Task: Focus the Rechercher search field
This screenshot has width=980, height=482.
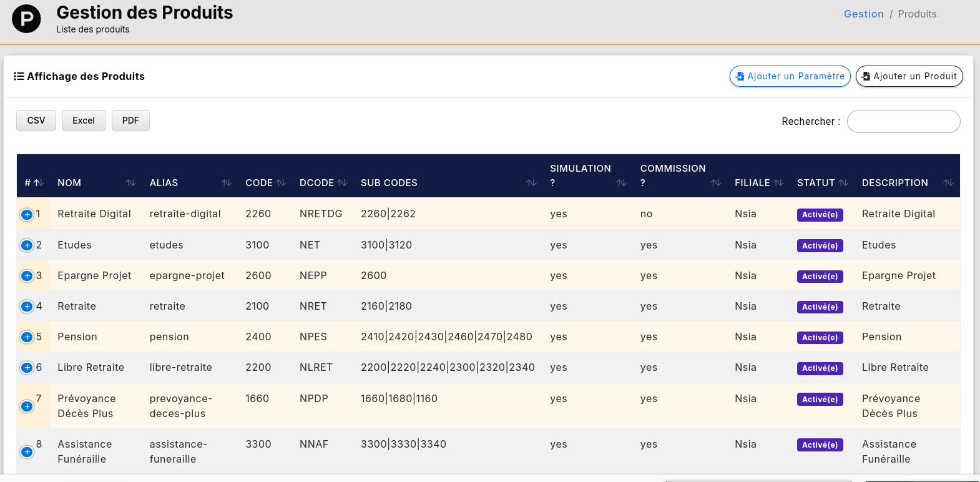Action: coord(903,122)
